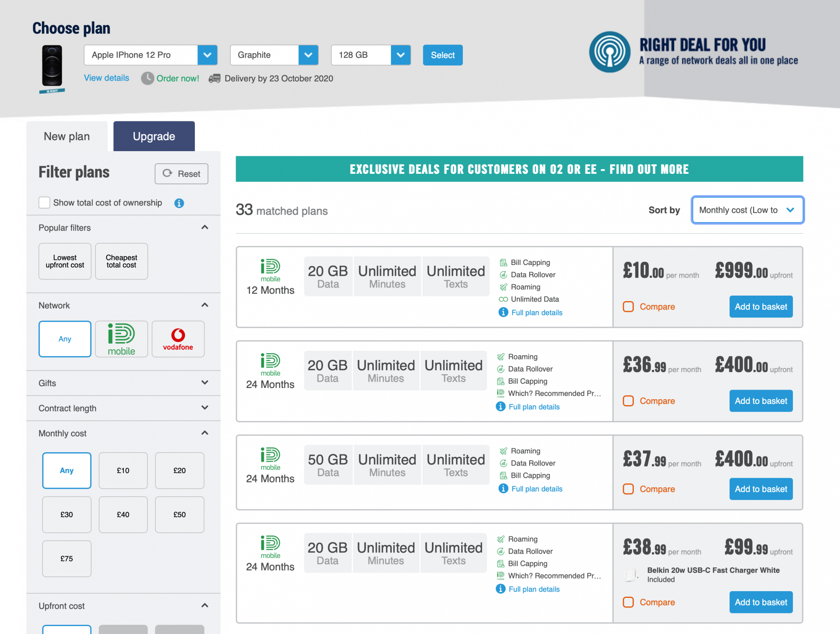Click Which? Recommended icon on £36.99 plan
Viewport: 840px width, 634px height.
click(501, 393)
